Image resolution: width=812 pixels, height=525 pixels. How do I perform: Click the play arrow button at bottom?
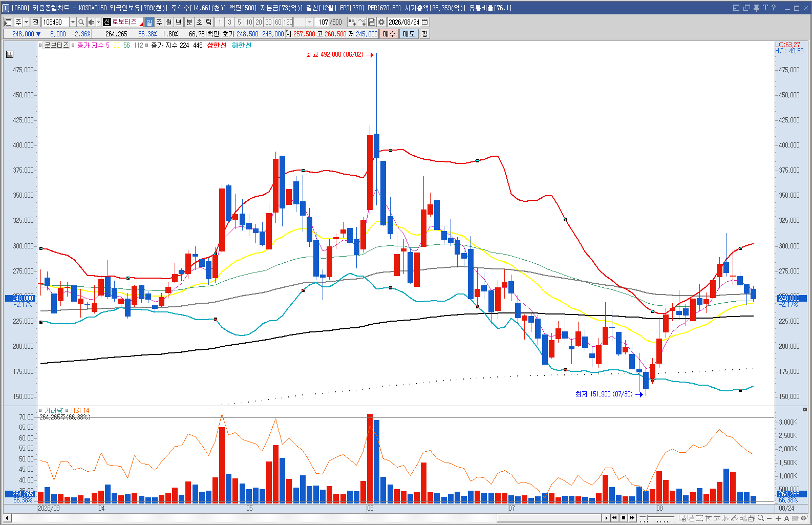[x=606, y=518]
